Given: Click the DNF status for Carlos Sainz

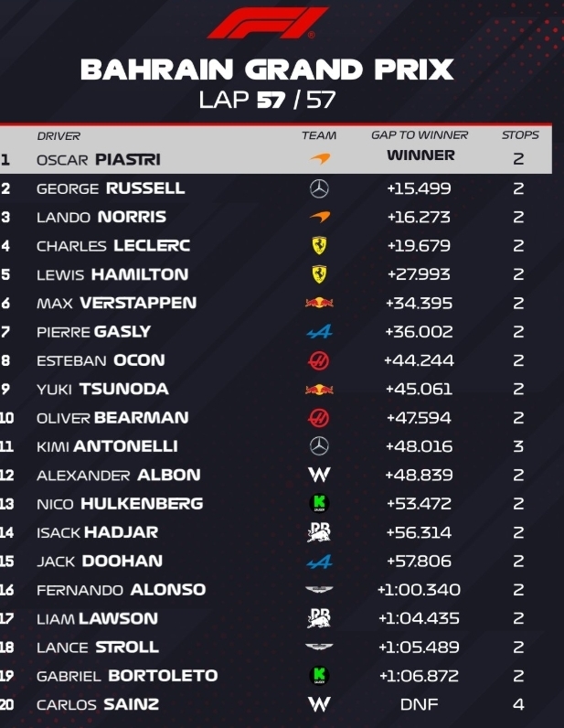Looking at the screenshot, I should (420, 704).
